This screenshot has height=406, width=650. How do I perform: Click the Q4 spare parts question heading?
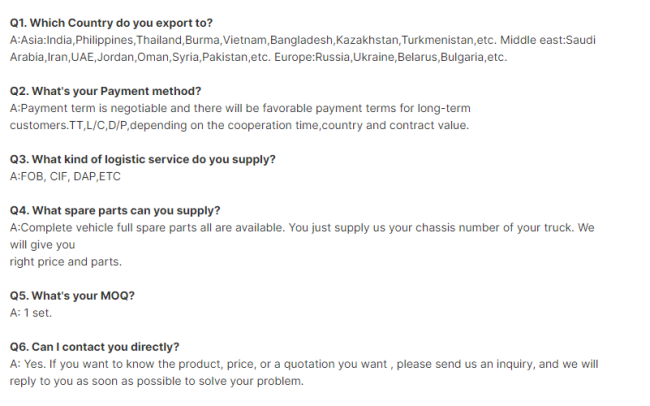pyautogui.click(x=115, y=211)
